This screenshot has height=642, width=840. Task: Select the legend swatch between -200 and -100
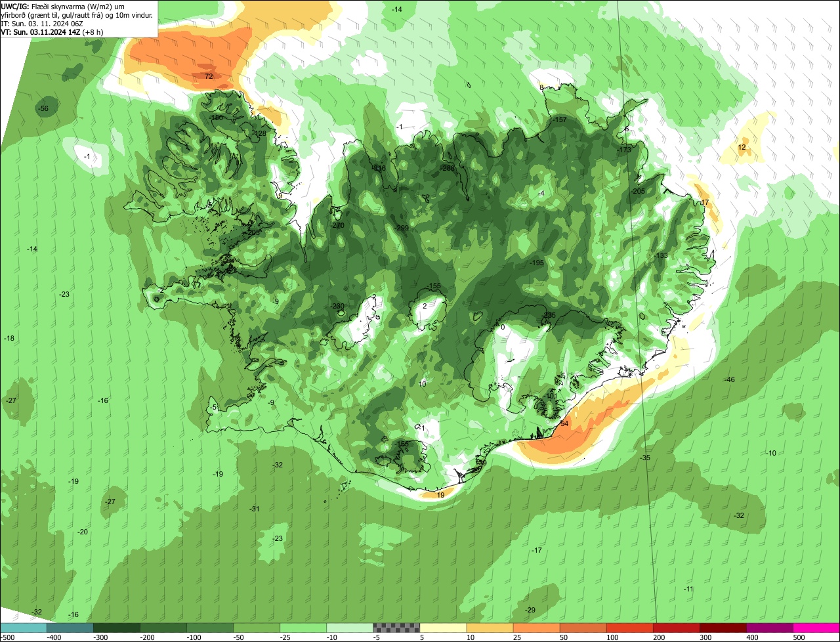coord(163,628)
